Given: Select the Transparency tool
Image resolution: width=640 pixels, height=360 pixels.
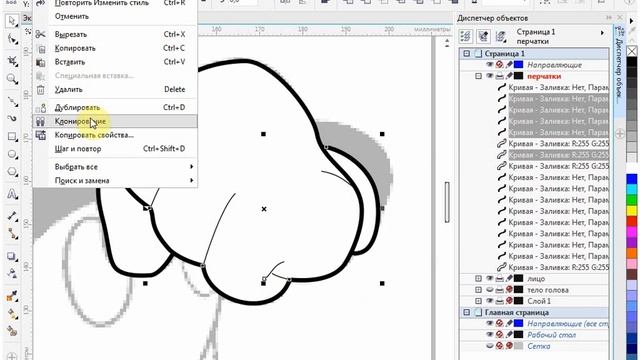Looking at the screenshot, I should tap(12, 273).
